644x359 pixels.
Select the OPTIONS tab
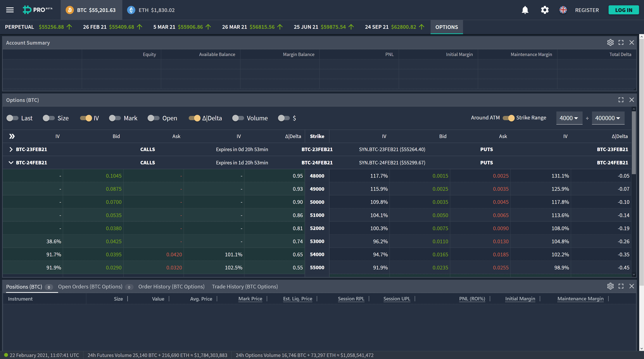click(446, 27)
